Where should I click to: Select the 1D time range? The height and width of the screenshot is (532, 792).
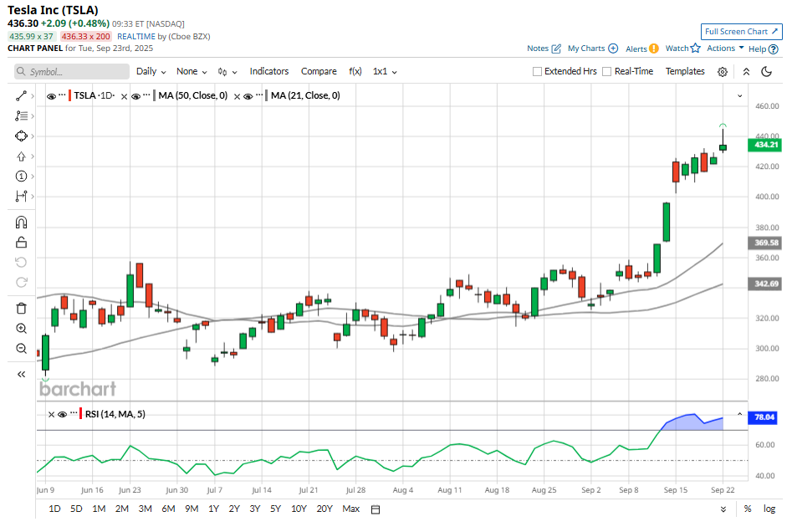[54, 509]
